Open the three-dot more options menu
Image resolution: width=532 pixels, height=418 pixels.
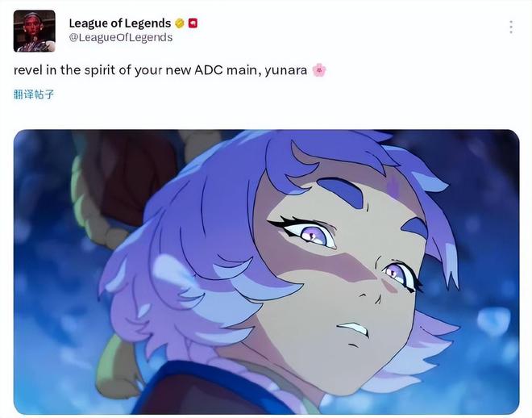pos(511,27)
